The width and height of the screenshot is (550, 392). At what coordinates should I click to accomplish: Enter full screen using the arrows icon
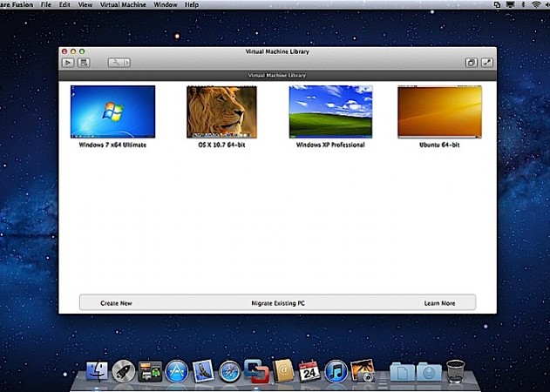coord(486,63)
